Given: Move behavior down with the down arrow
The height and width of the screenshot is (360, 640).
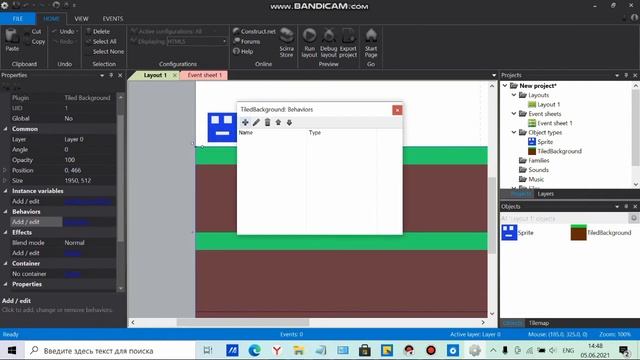Looking at the screenshot, I should point(289,122).
